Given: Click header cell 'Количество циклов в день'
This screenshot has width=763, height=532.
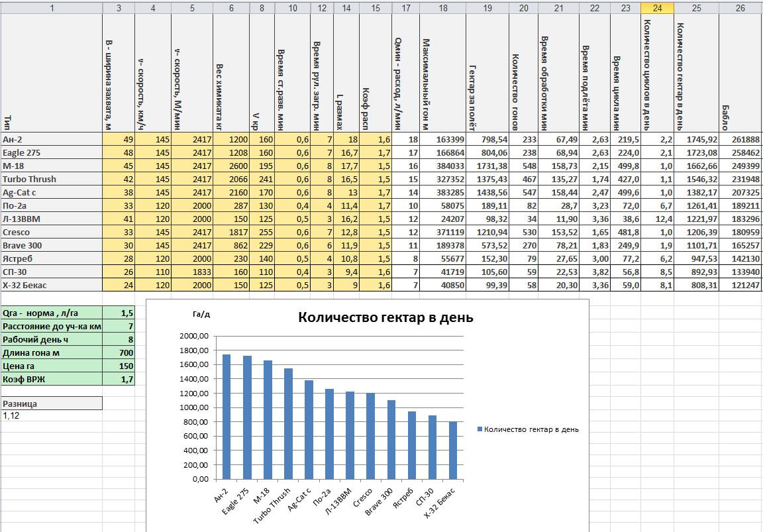Looking at the screenshot, I should click(658, 73).
